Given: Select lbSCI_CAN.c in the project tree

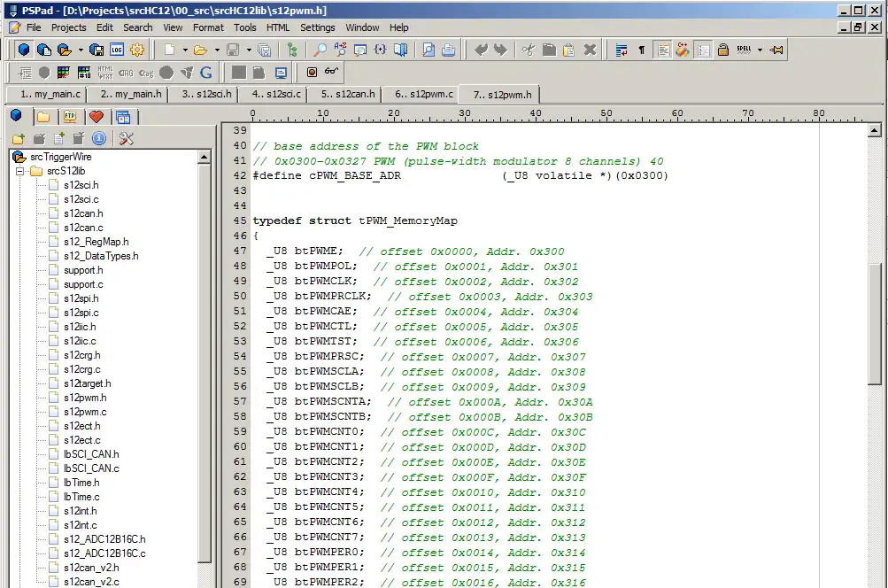Looking at the screenshot, I should (90, 468).
